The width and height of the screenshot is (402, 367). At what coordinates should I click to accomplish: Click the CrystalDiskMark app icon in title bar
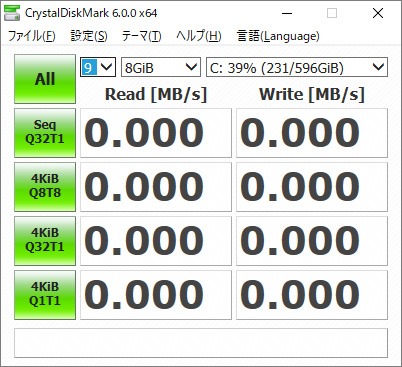[x=12, y=13]
